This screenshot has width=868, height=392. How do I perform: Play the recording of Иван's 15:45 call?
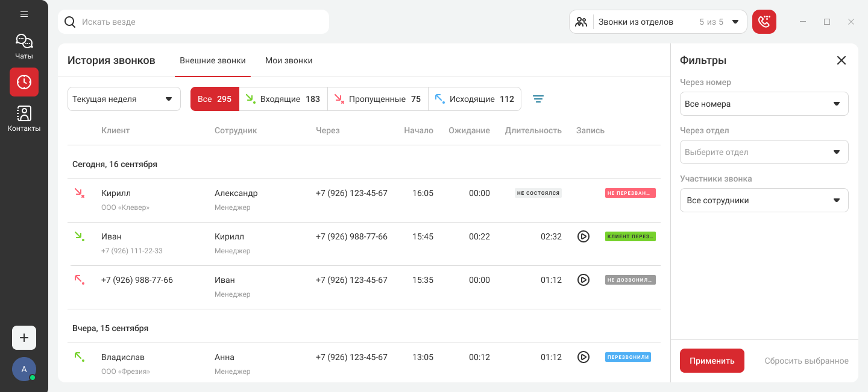click(583, 236)
